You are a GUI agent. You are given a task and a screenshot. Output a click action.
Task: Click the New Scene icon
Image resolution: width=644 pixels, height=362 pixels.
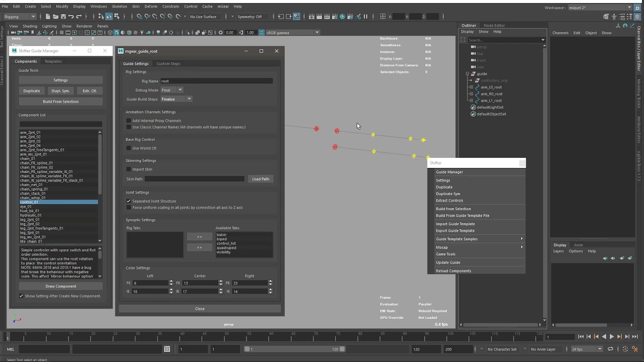point(47,17)
